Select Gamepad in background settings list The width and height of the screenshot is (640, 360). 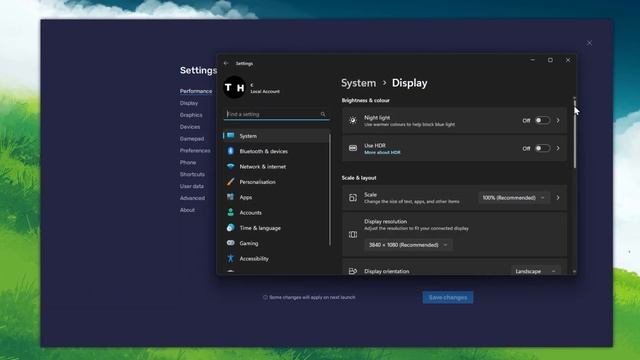[192, 139]
